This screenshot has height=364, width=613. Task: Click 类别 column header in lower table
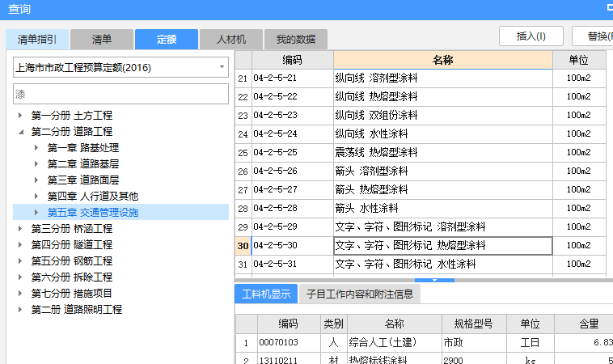[333, 324]
